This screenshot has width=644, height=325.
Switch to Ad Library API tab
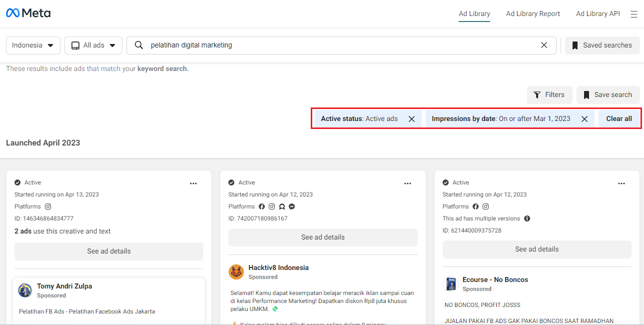pos(598,13)
